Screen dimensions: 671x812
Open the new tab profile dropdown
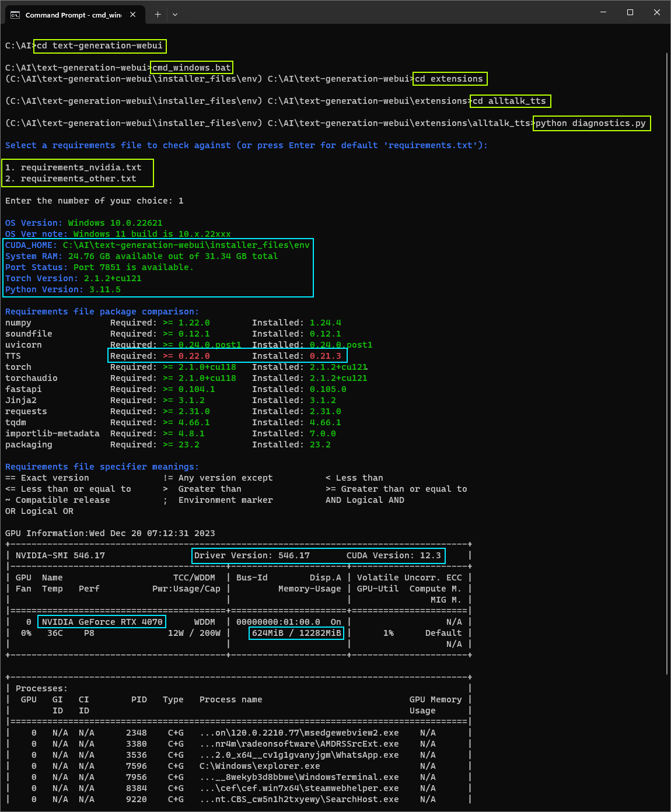[175, 15]
